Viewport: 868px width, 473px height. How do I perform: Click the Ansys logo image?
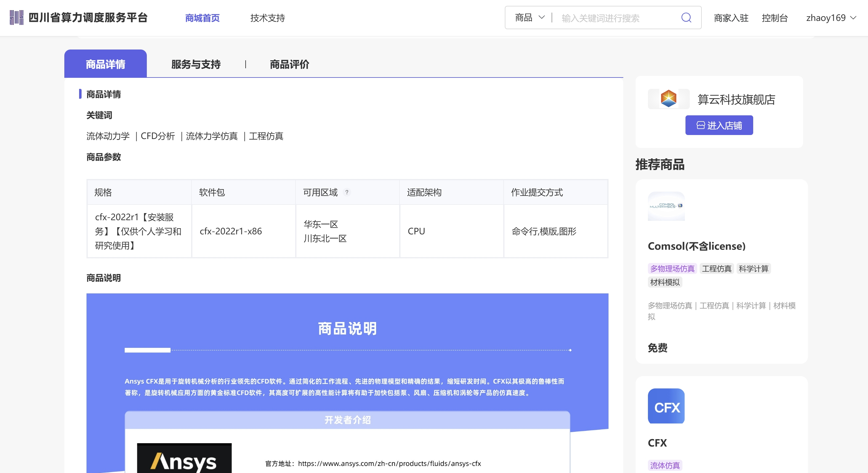click(x=184, y=458)
